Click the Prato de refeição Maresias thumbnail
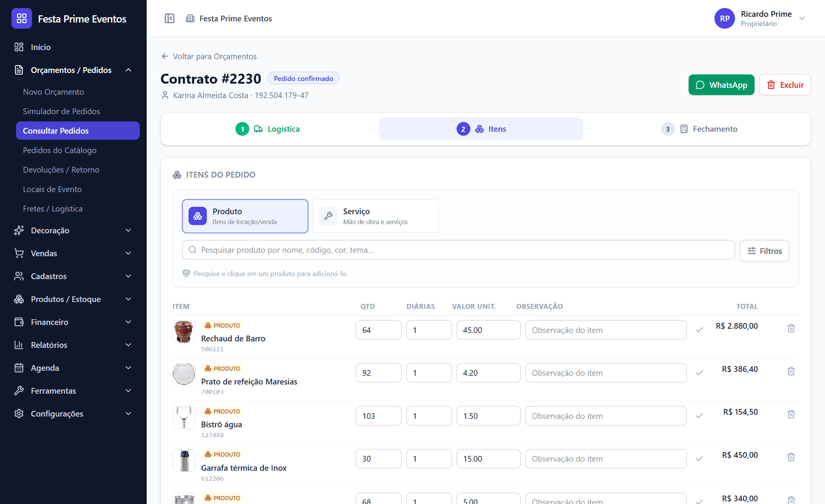The width and height of the screenshot is (825, 504). pyautogui.click(x=184, y=374)
